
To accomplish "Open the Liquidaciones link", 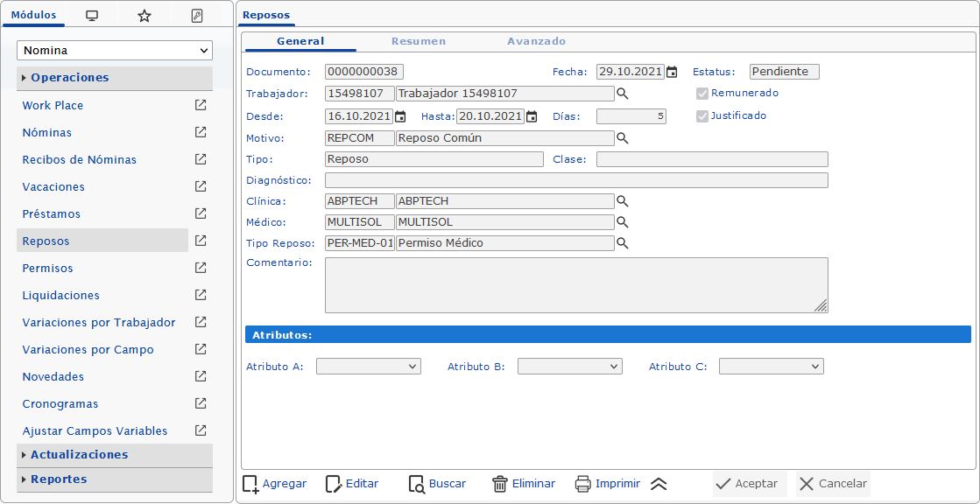I will (x=61, y=296).
